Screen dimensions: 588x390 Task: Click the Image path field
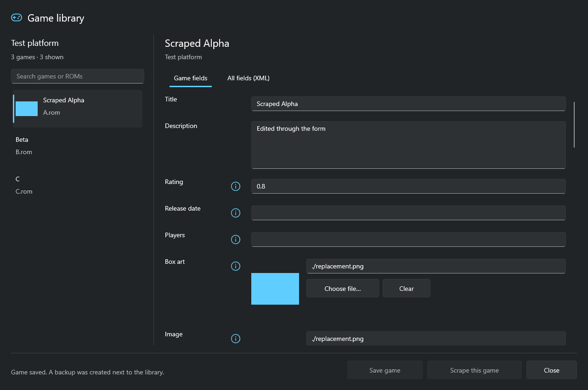(x=436, y=339)
